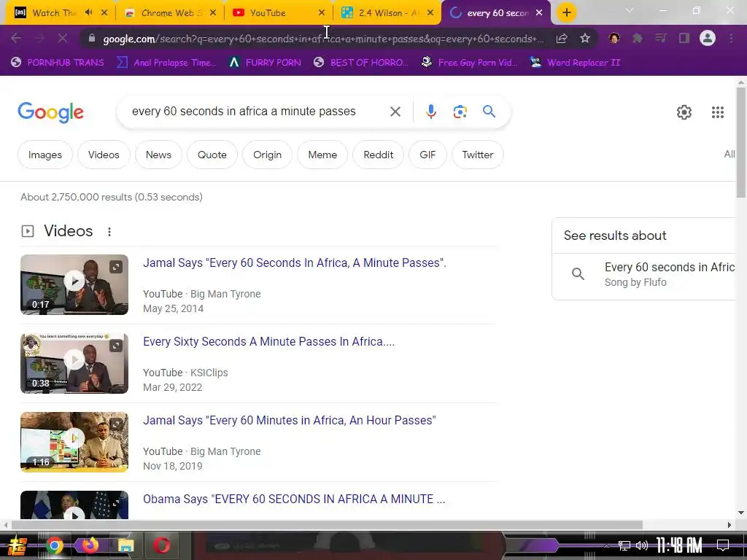Click the avatar extension icon in toolbar

point(614,38)
